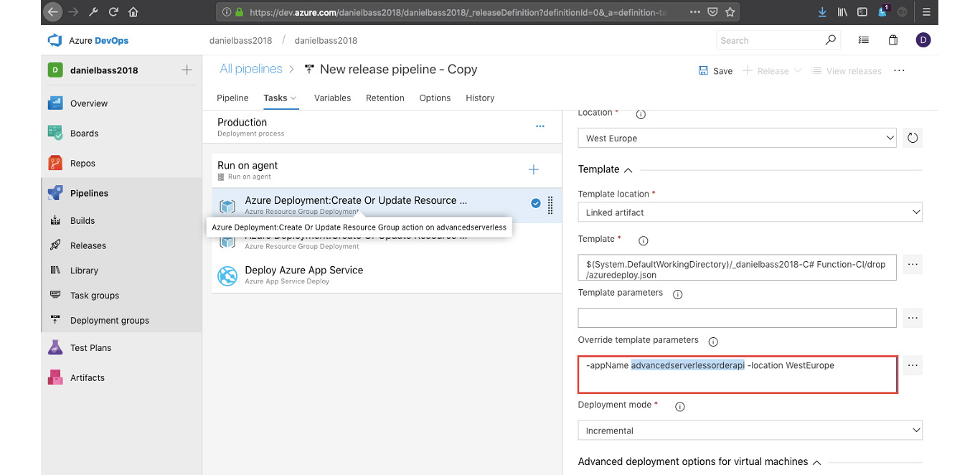
Task: Show info for Override template parameters
Action: (713, 342)
